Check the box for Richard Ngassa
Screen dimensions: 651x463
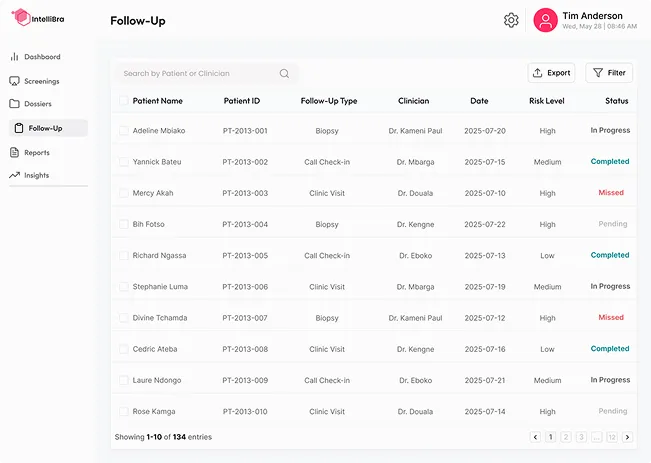click(x=124, y=255)
